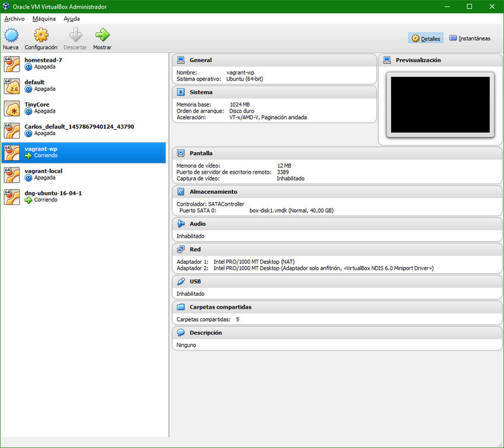
Task: Click the Audio section speaker icon
Action: coord(181,224)
